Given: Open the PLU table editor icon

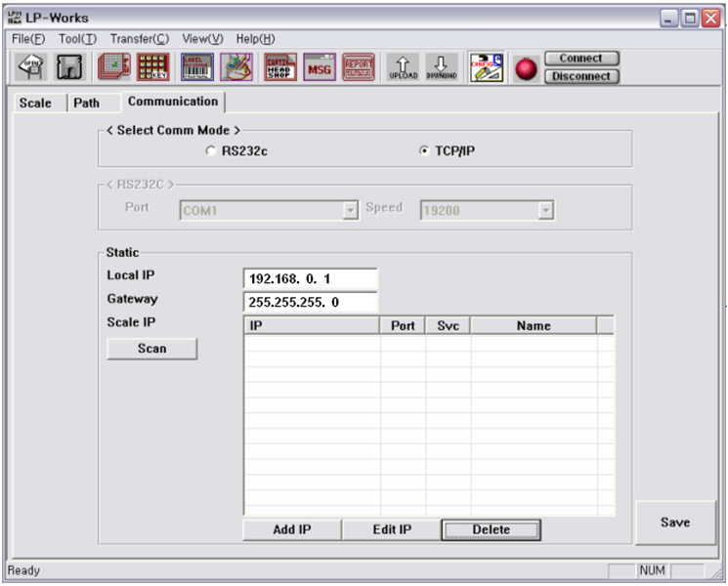Looking at the screenshot, I should [x=114, y=67].
